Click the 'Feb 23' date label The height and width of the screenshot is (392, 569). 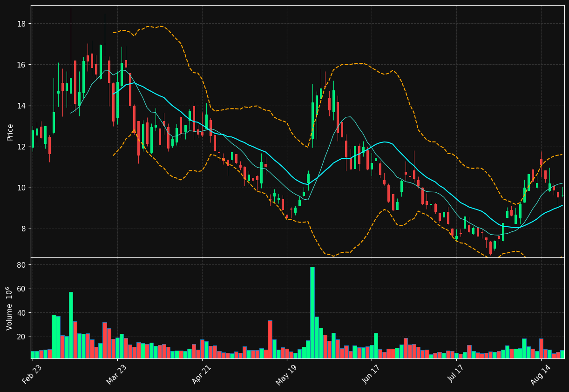click(31, 375)
